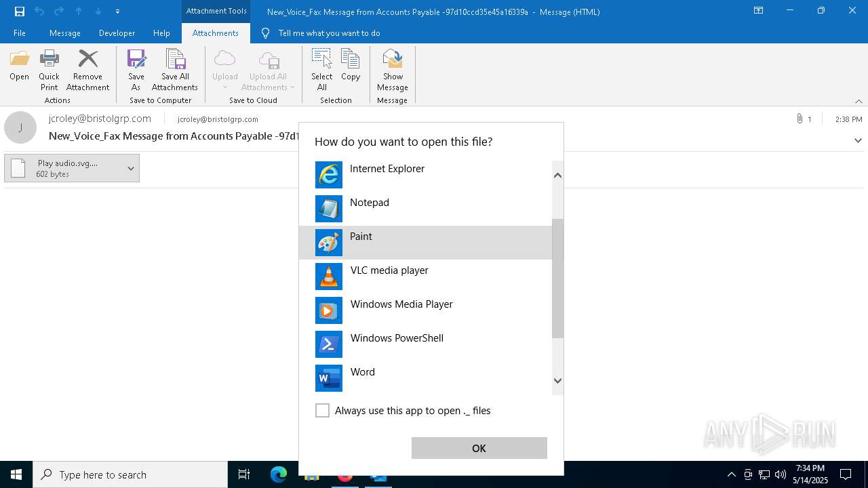Click the Undo arrow in the title bar
868x488 pixels.
39,12
